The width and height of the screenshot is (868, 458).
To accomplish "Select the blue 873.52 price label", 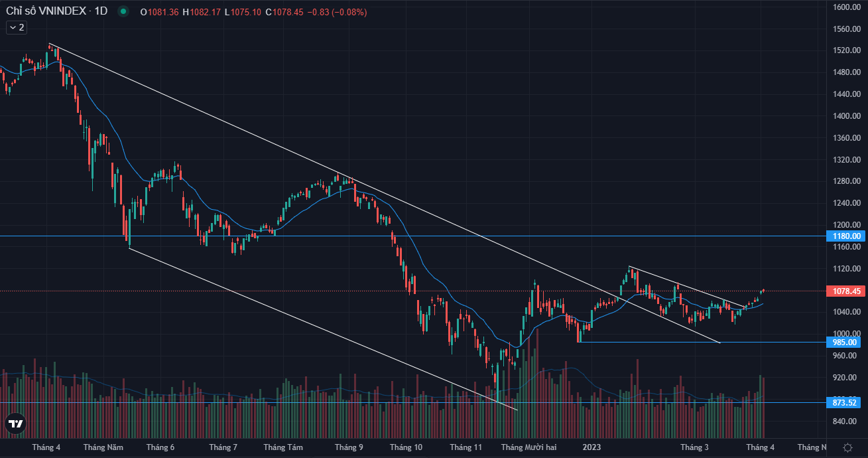I will [844, 402].
